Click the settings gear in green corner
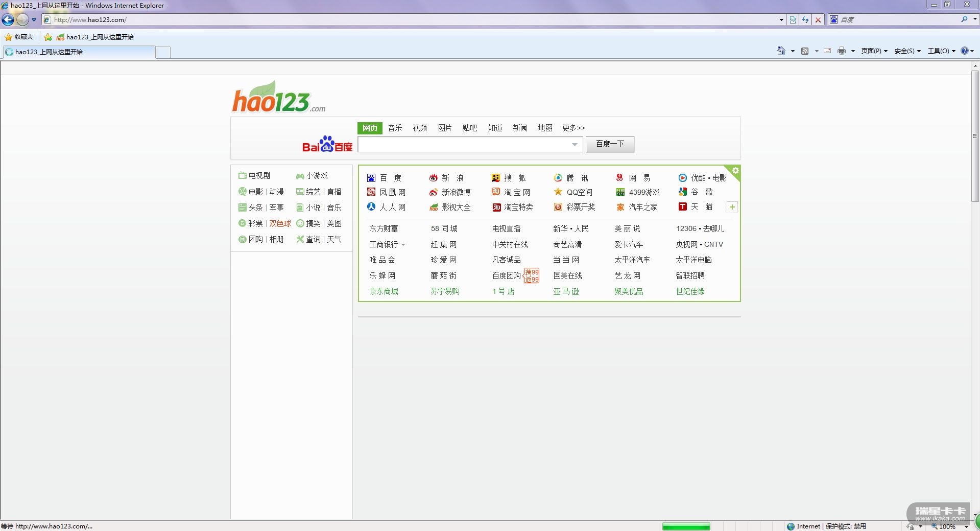Image resolution: width=980 pixels, height=531 pixels. (735, 170)
